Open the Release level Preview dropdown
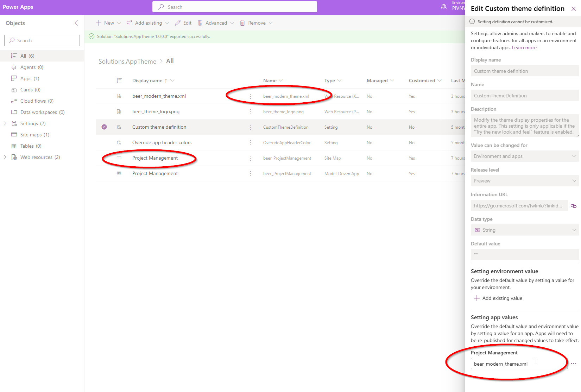 pos(525,181)
